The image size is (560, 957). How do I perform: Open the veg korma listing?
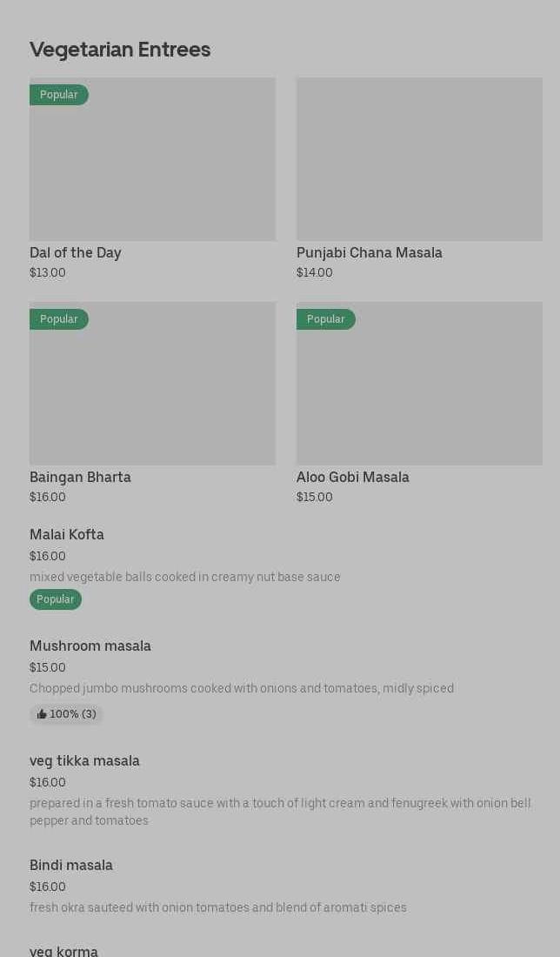click(x=63, y=951)
